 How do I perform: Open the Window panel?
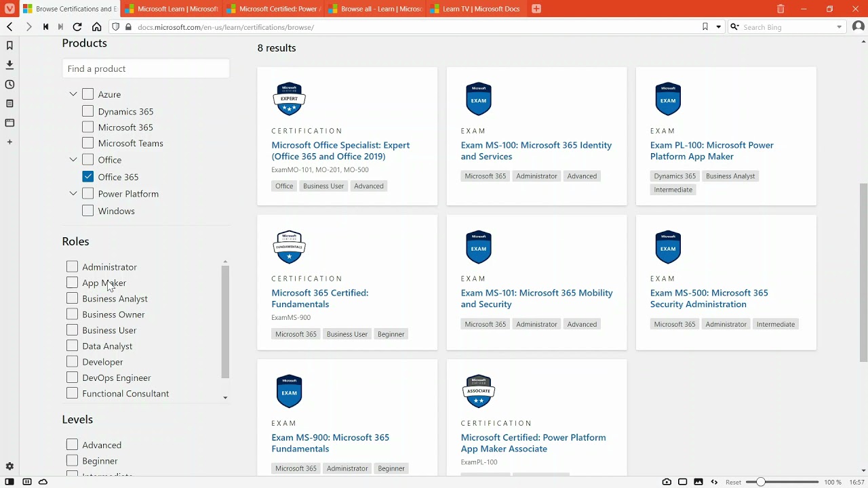coord(9,123)
